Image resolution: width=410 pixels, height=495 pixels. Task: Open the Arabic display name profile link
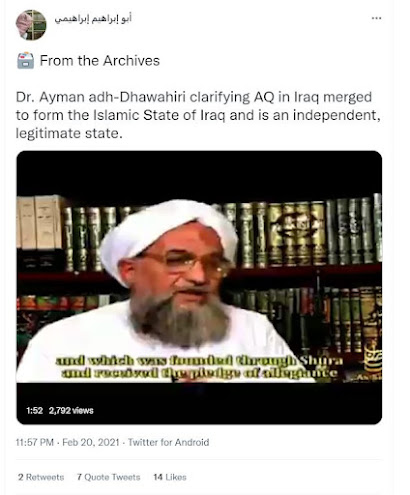tap(93, 19)
